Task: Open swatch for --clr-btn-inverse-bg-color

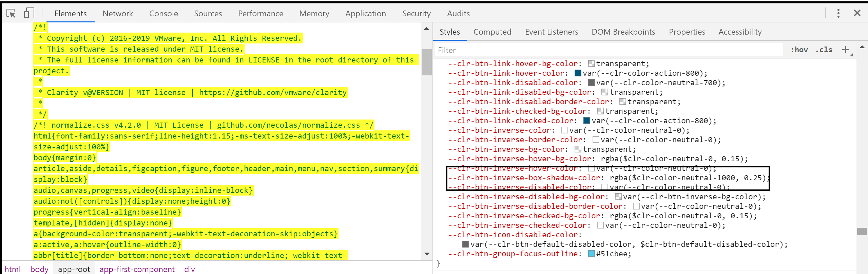Action: click(578, 149)
